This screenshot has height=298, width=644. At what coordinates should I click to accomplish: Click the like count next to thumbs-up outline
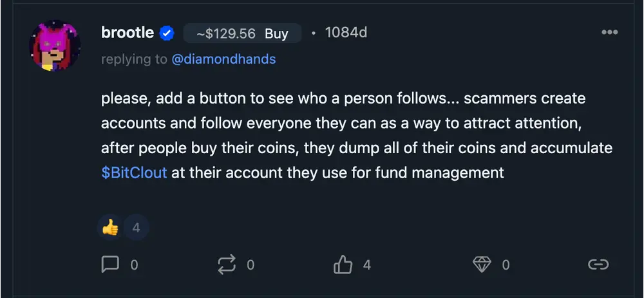pyautogui.click(x=366, y=265)
